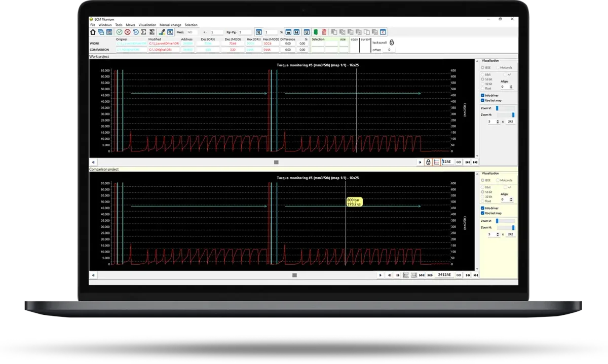This screenshot has width=608, height=364.
Task: Click the red trash delete icon
Action: coord(324,32)
